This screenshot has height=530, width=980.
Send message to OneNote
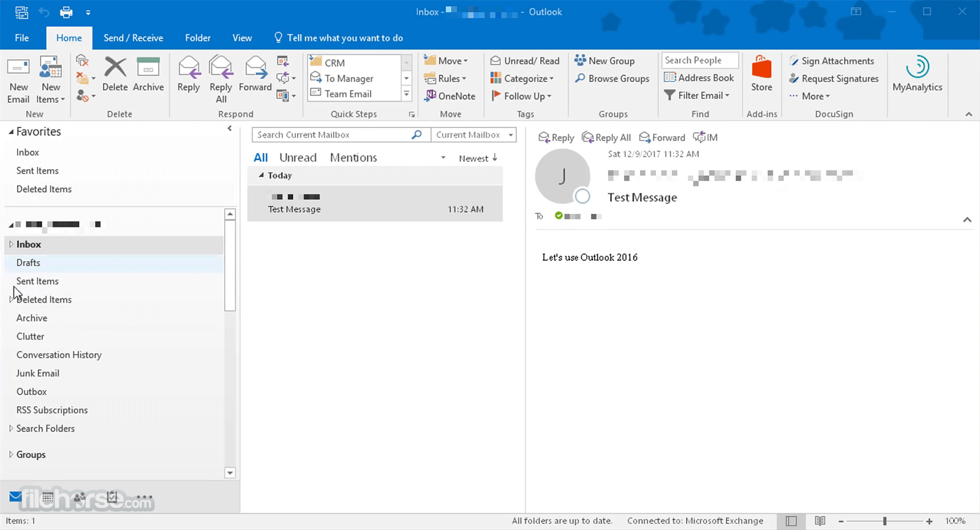(x=450, y=96)
